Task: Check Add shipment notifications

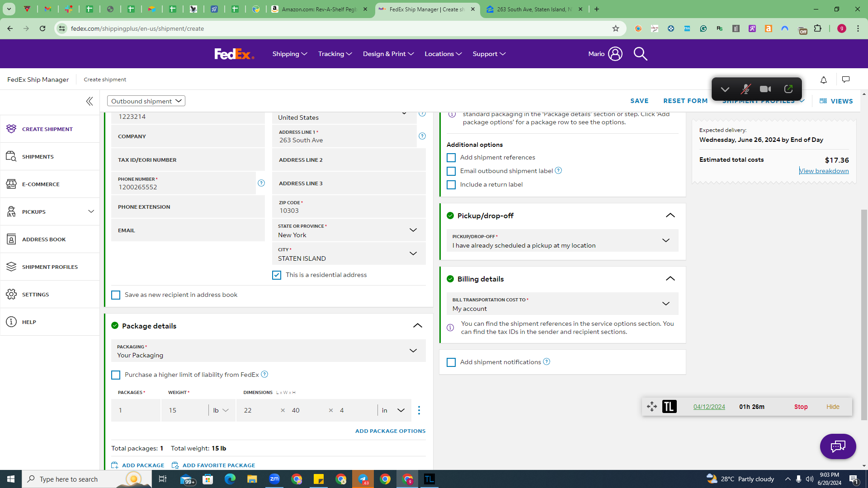Action: [x=451, y=362]
